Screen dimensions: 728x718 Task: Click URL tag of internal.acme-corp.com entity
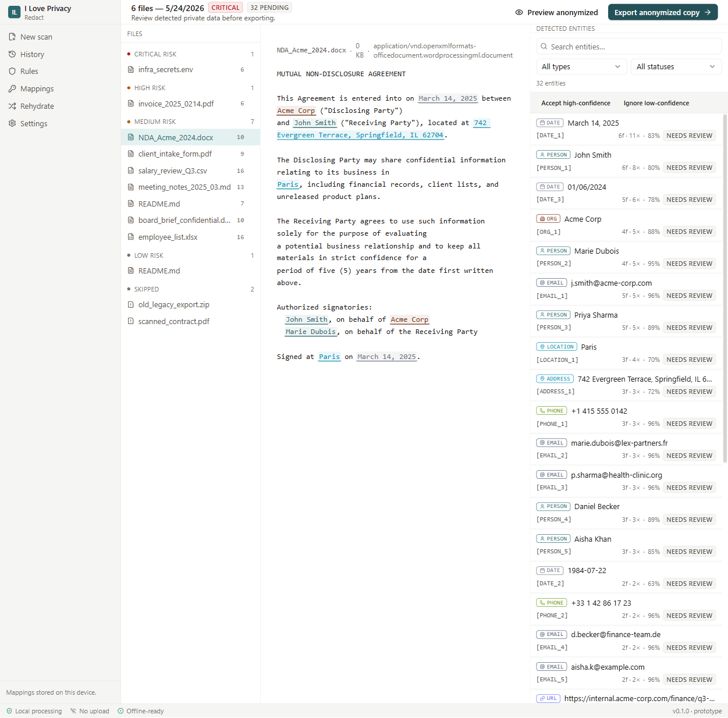click(x=548, y=698)
